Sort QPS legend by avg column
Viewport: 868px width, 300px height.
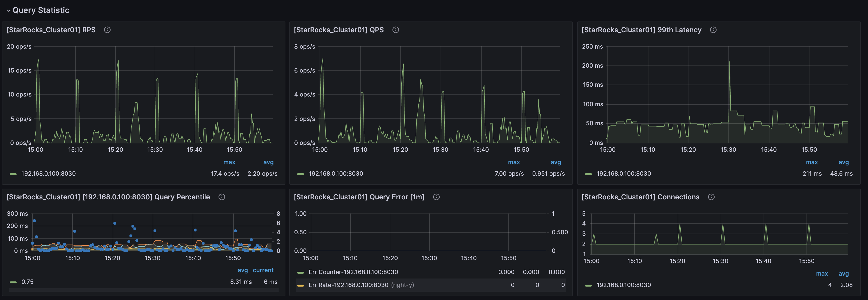coord(556,162)
